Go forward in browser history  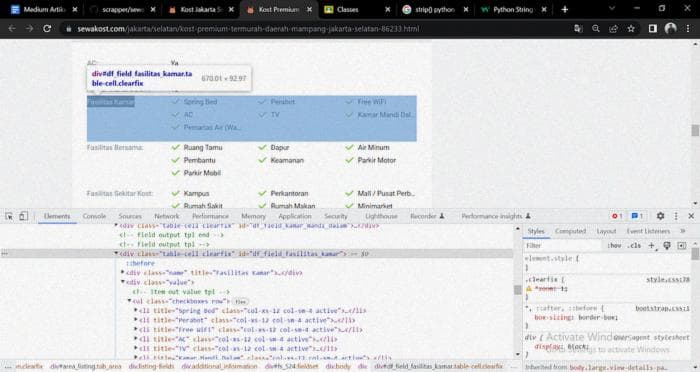[29, 29]
